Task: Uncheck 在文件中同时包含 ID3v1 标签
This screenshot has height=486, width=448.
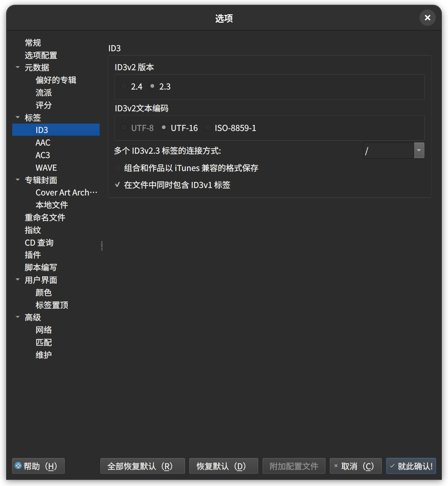Action: (x=117, y=185)
